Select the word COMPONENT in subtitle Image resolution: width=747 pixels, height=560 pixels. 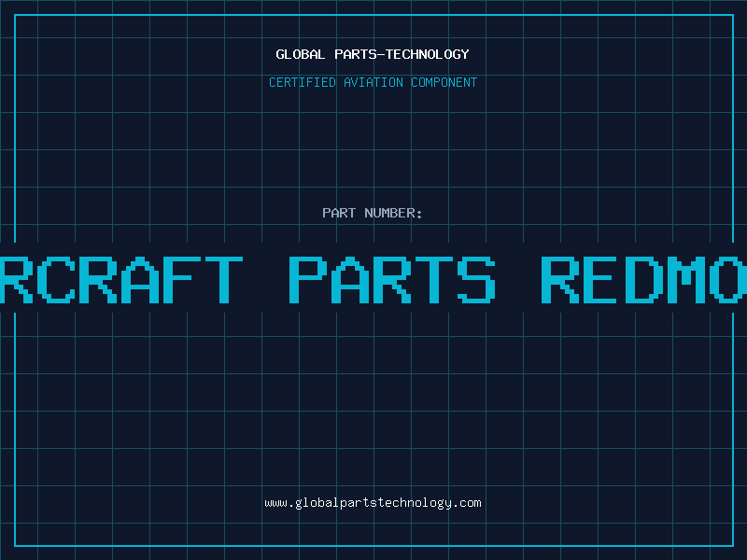click(x=444, y=82)
